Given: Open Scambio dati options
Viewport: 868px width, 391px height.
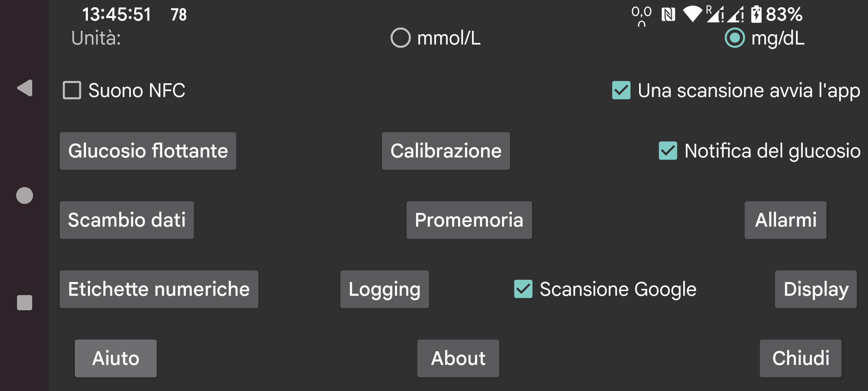Looking at the screenshot, I should point(127,220).
